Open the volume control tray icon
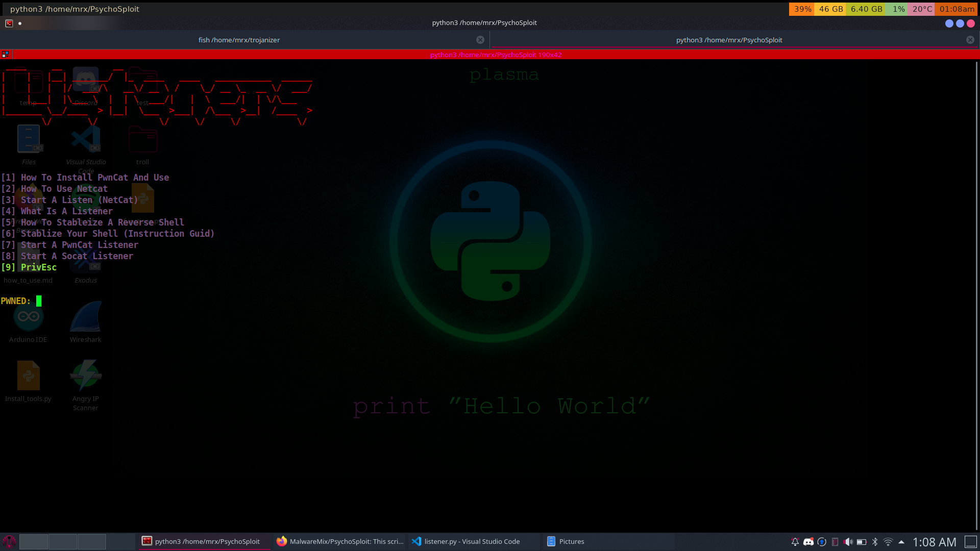This screenshot has width=980, height=551. pyautogui.click(x=848, y=542)
